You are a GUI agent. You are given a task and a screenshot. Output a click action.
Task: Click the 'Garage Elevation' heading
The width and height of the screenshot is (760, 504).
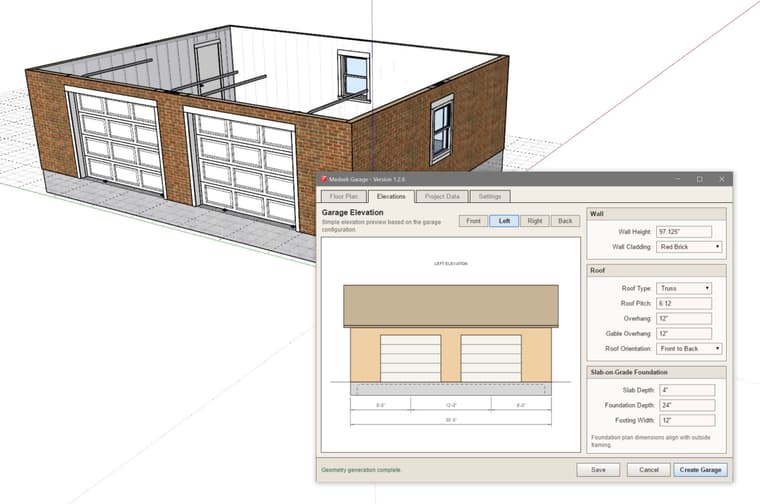tap(352, 212)
